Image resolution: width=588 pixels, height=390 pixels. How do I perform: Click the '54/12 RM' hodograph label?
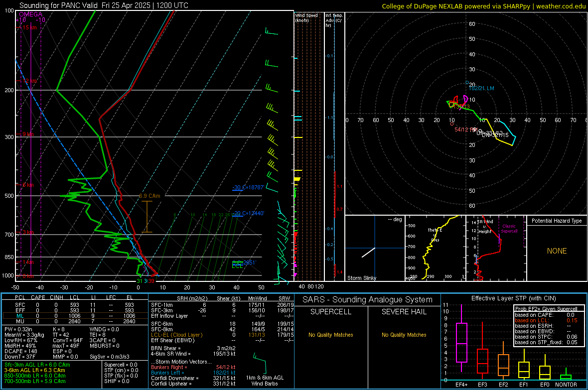[465, 130]
